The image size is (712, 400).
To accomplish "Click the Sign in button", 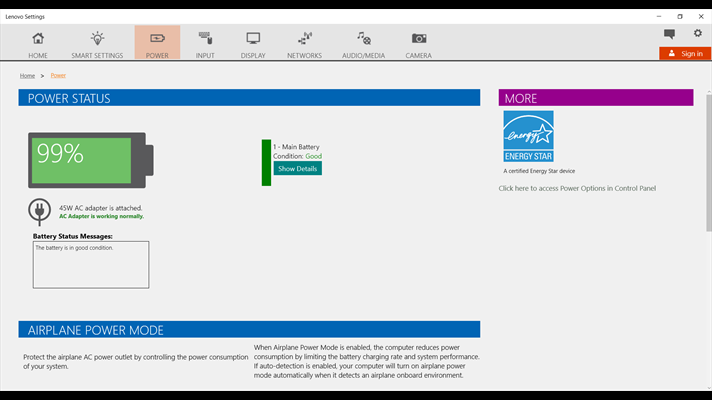I will point(685,54).
